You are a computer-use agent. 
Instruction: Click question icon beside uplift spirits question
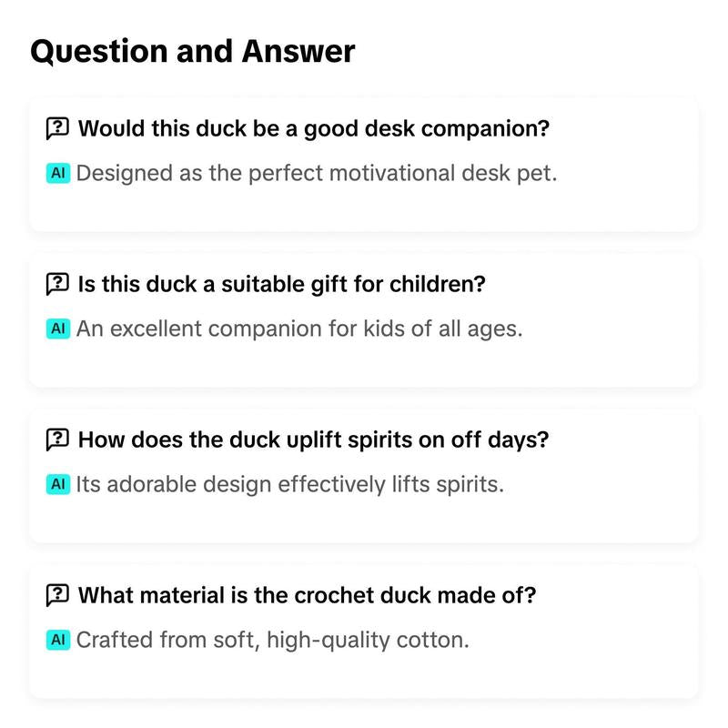click(57, 440)
